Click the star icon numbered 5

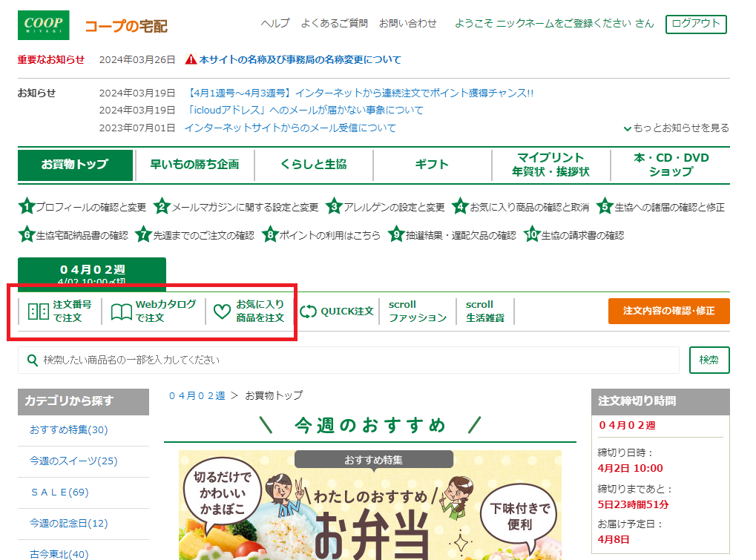(x=605, y=207)
